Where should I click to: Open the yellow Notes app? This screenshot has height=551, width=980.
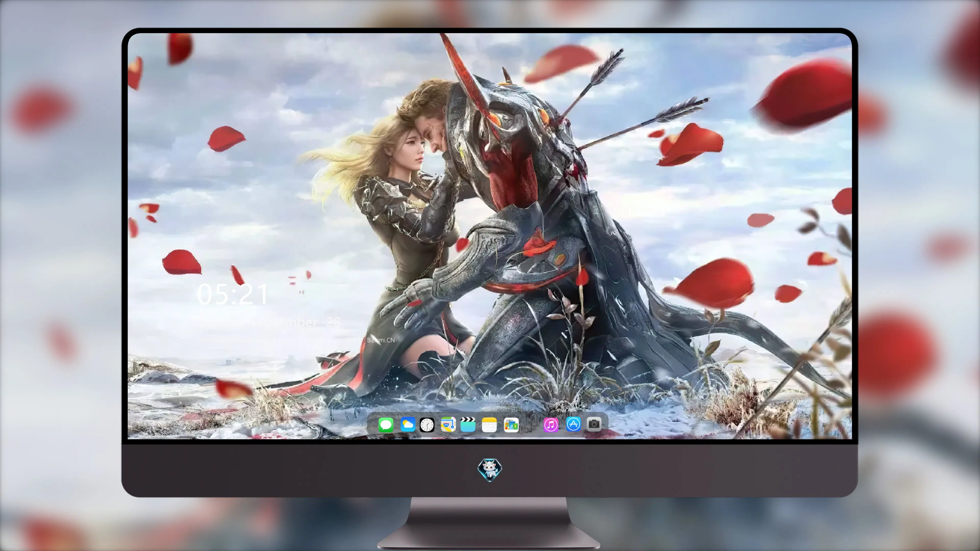click(489, 425)
